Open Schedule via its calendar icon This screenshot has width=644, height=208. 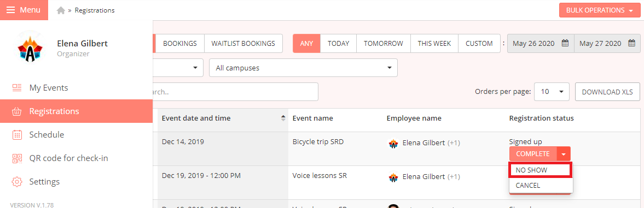tap(17, 135)
